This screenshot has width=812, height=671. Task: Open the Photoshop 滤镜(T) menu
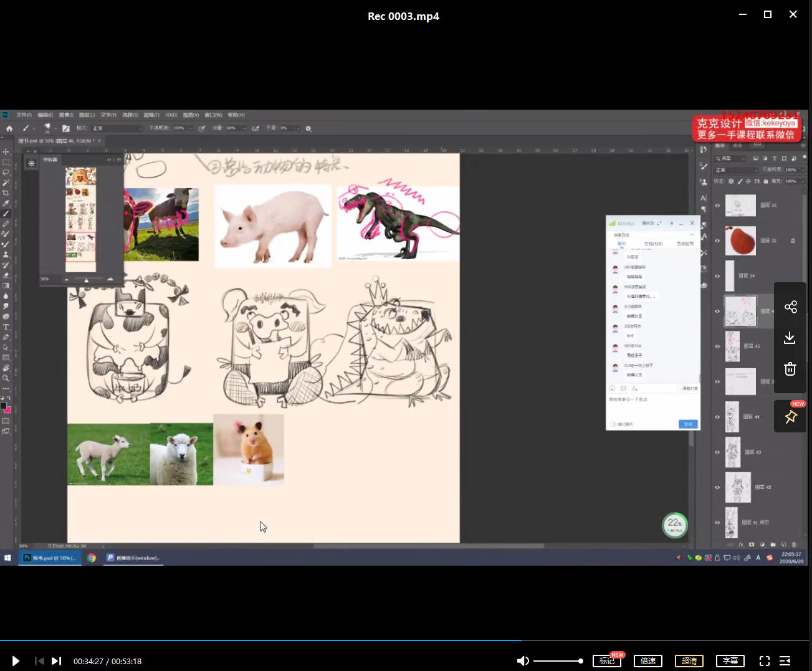point(151,115)
